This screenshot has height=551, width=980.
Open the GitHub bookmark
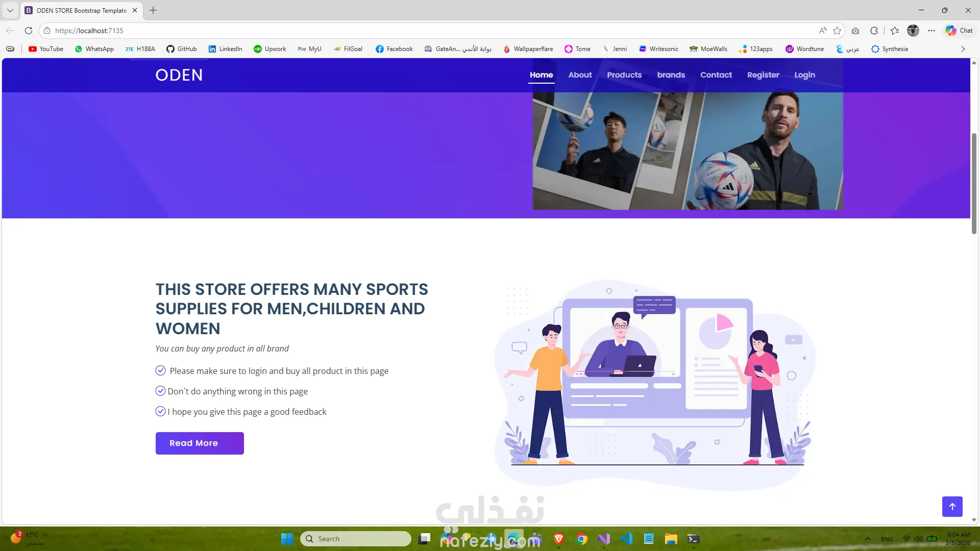coord(182,49)
